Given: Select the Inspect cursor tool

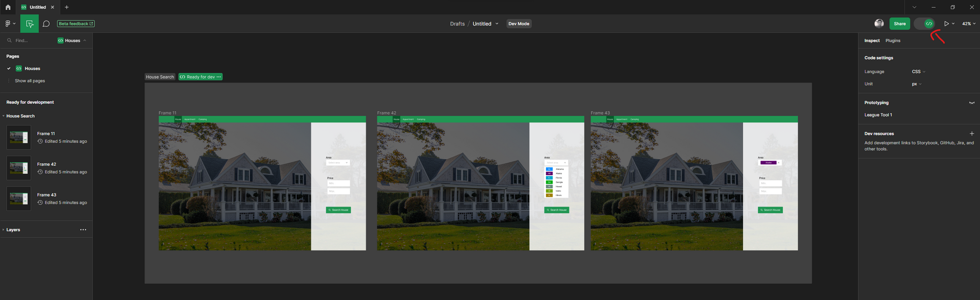Looking at the screenshot, I should (x=29, y=23).
